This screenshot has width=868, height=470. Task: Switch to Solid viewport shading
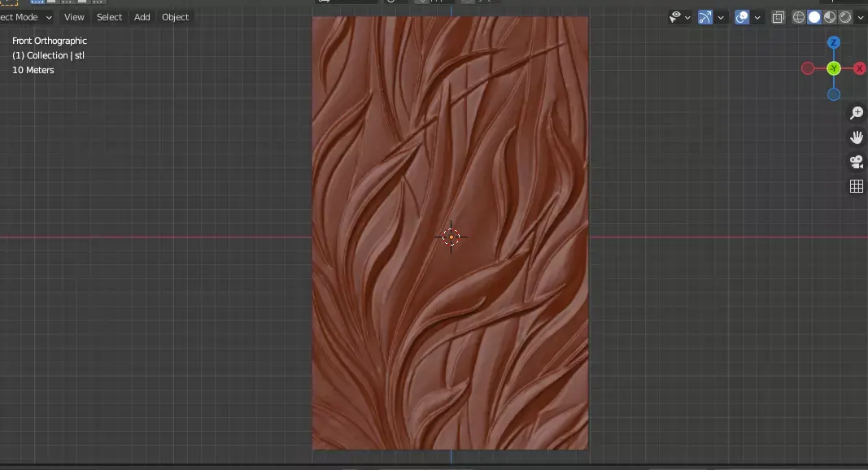point(814,17)
